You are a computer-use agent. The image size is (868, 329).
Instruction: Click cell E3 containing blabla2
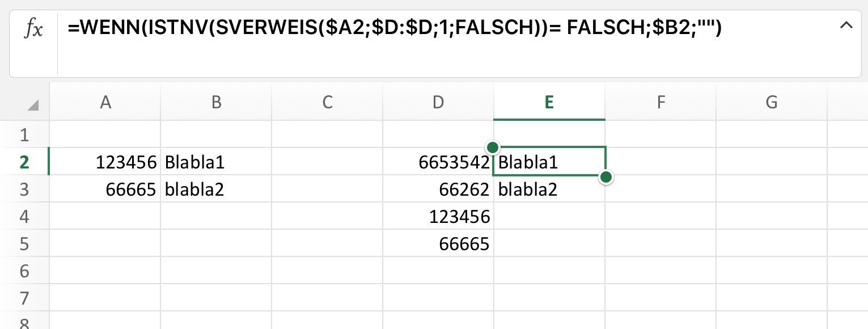(549, 189)
